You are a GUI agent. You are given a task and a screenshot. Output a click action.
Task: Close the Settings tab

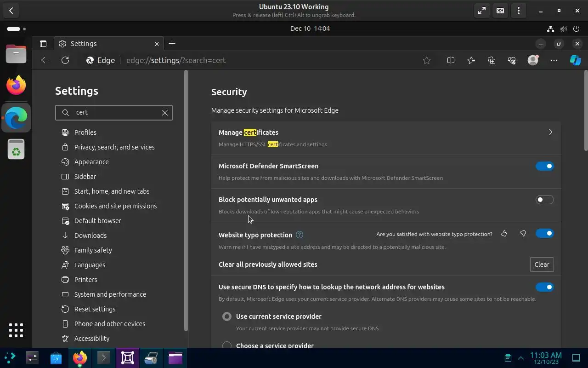pyautogui.click(x=157, y=44)
